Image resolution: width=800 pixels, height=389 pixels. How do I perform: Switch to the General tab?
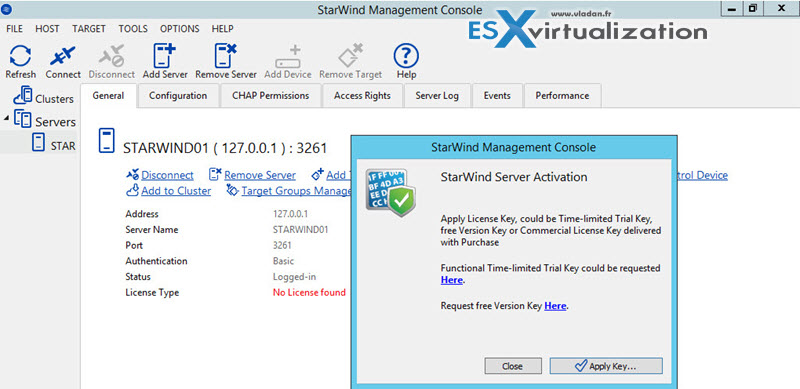[109, 96]
